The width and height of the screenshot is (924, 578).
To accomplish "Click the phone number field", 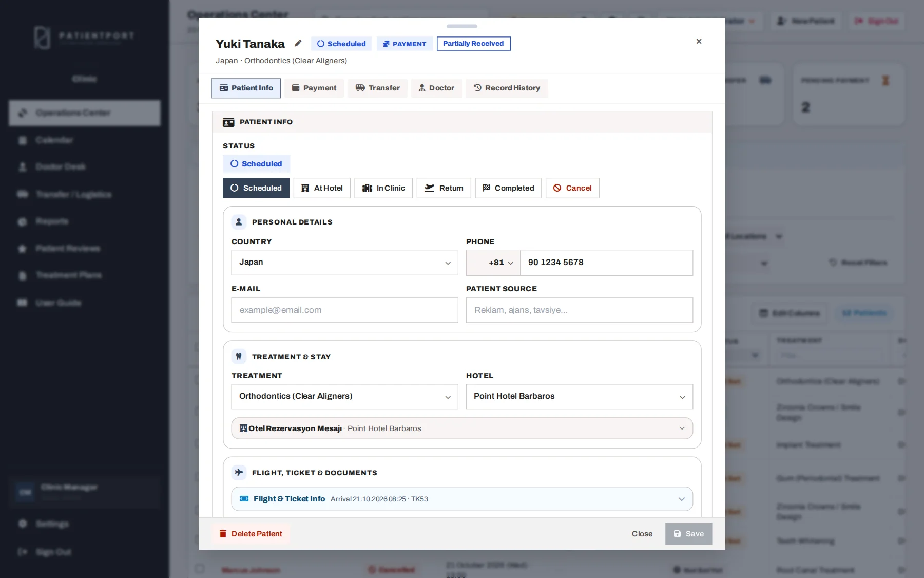I will point(606,263).
